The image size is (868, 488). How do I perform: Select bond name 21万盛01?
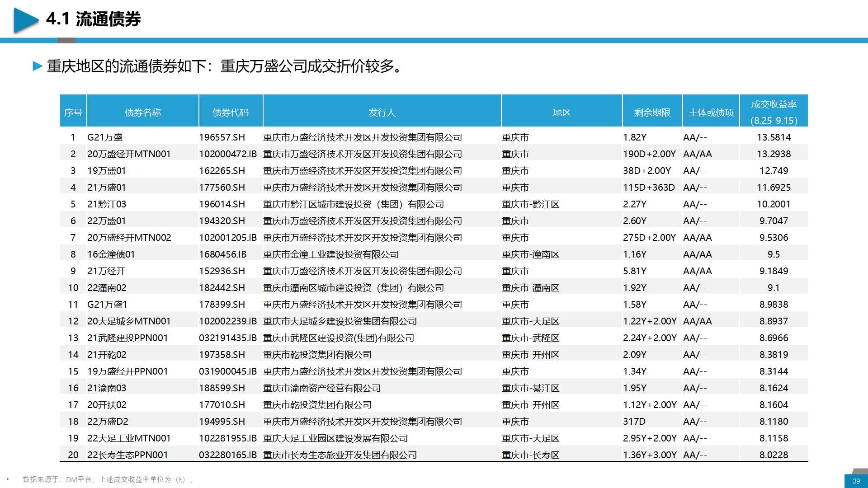pos(107,188)
